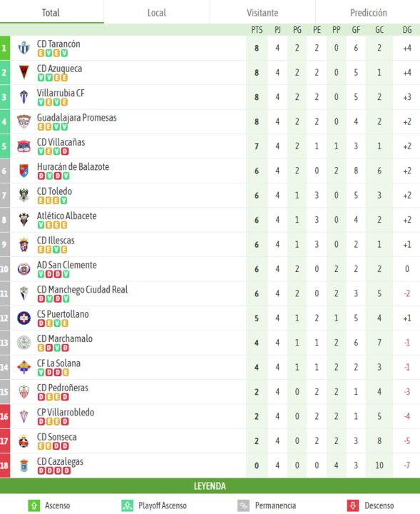The image size is (420, 514).
Task: Click the CS Puertollano team crest
Action: coord(24,318)
